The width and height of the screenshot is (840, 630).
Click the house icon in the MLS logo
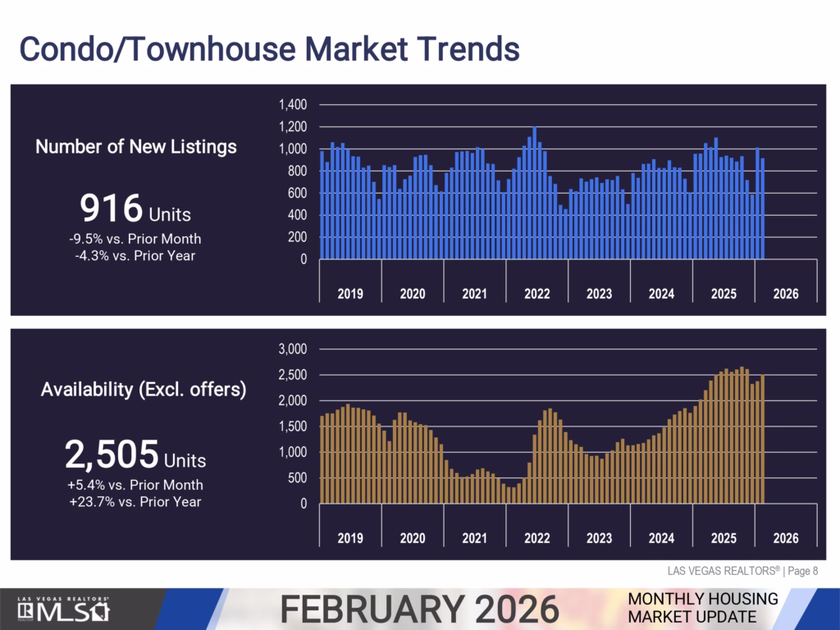[x=99, y=612]
